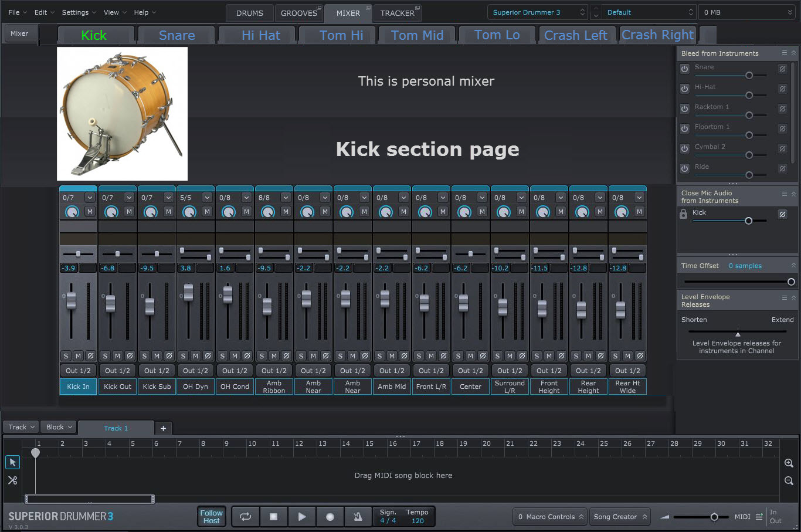The height and width of the screenshot is (532, 801).
Task: Toggle power for Racktom 1 bleed
Action: pyautogui.click(x=684, y=109)
